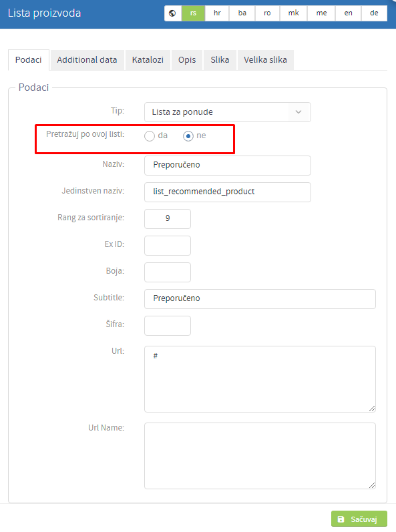Click the floppy disk icon on Sačuvaj
The height and width of the screenshot is (532, 396).
pos(341,519)
